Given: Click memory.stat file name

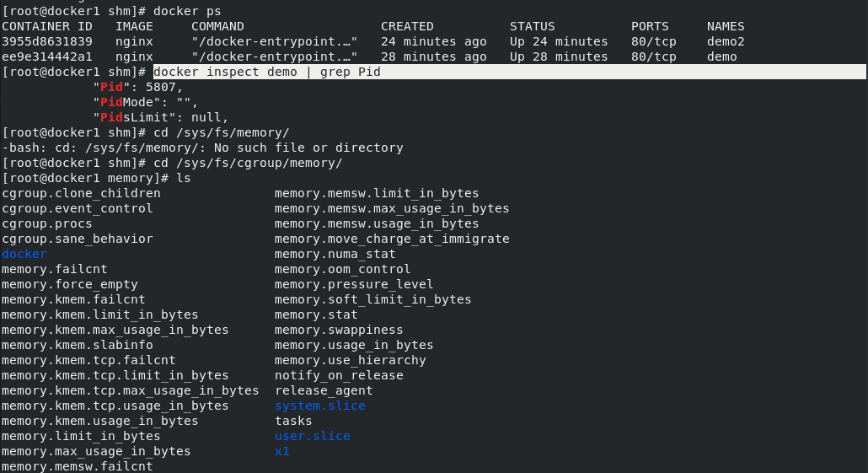Looking at the screenshot, I should click(x=316, y=314).
